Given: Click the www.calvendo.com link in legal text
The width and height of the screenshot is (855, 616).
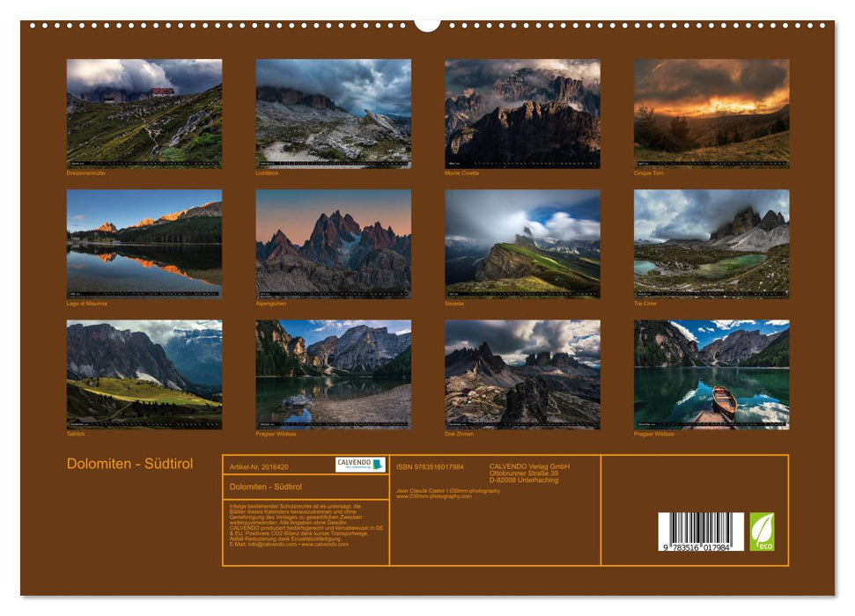Looking at the screenshot, I should (326, 544).
